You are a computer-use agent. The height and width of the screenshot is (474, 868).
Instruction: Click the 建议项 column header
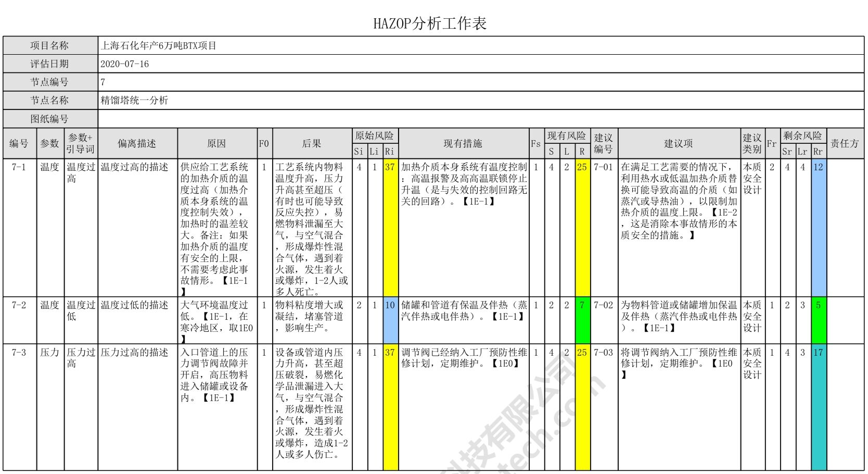point(679,143)
